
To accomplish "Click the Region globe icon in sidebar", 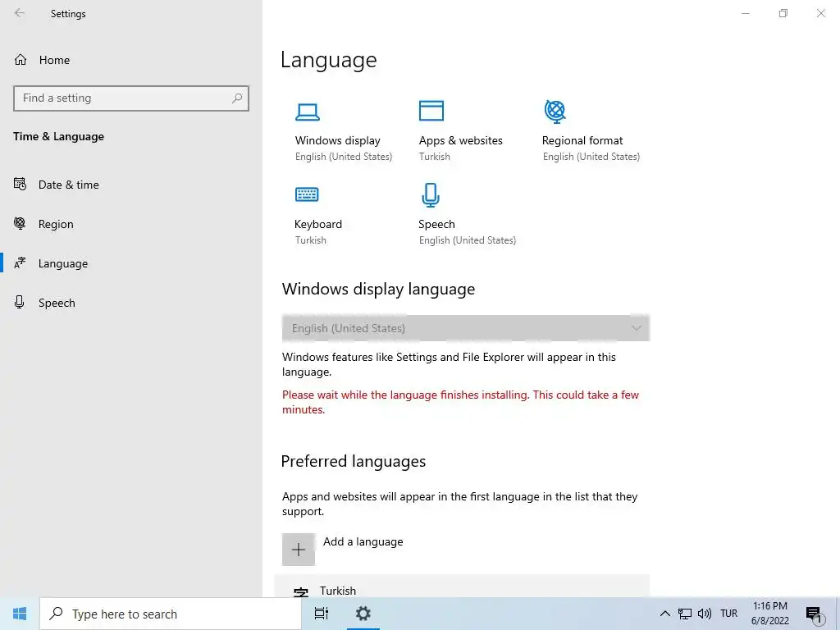I will (20, 223).
